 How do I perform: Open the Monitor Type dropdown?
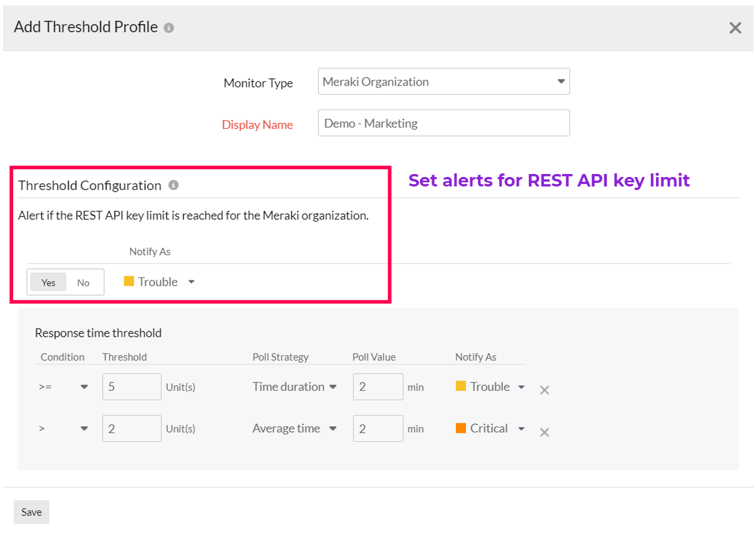point(443,82)
